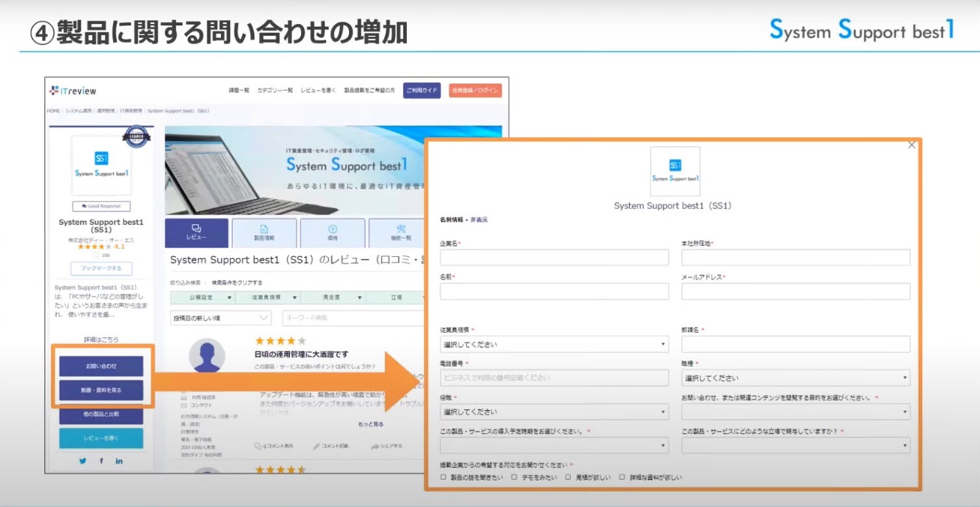This screenshot has height=507, width=980.
Task: Open カテゴリー一覧 in top navigation
Action: (x=275, y=90)
